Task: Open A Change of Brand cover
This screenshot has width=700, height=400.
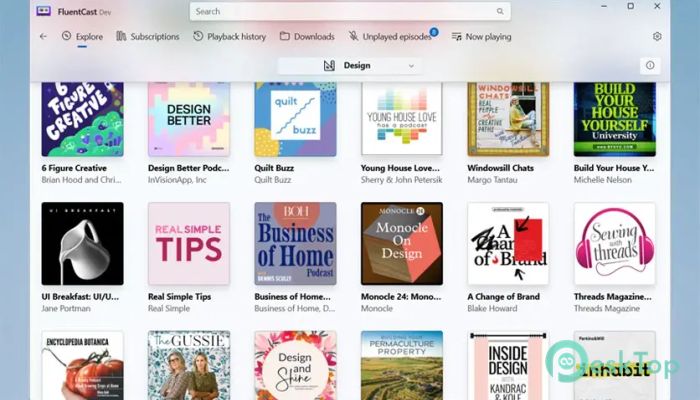Action: (508, 244)
